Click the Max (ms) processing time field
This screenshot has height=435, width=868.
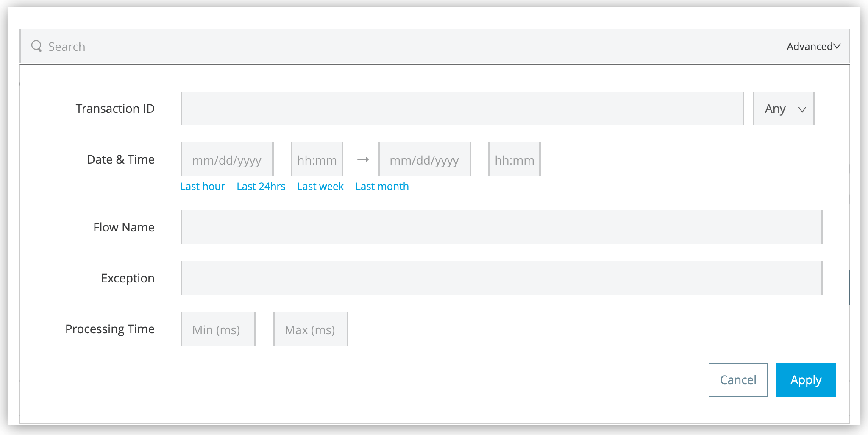coord(310,329)
